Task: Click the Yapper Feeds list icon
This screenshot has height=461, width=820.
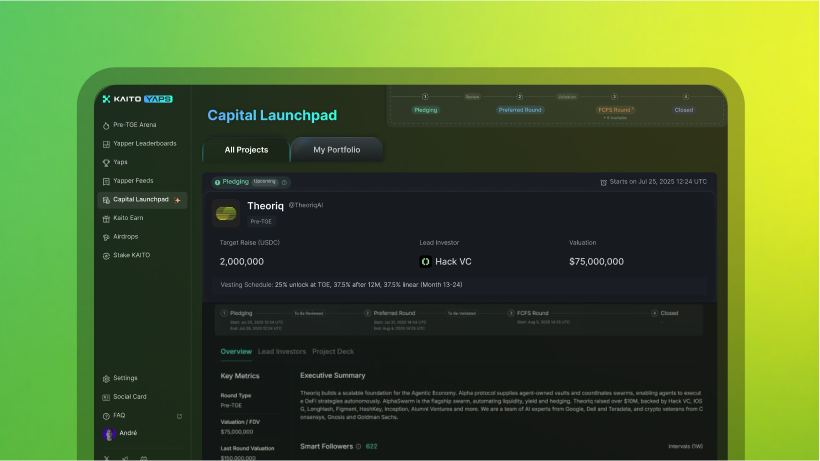Action: tap(106, 181)
